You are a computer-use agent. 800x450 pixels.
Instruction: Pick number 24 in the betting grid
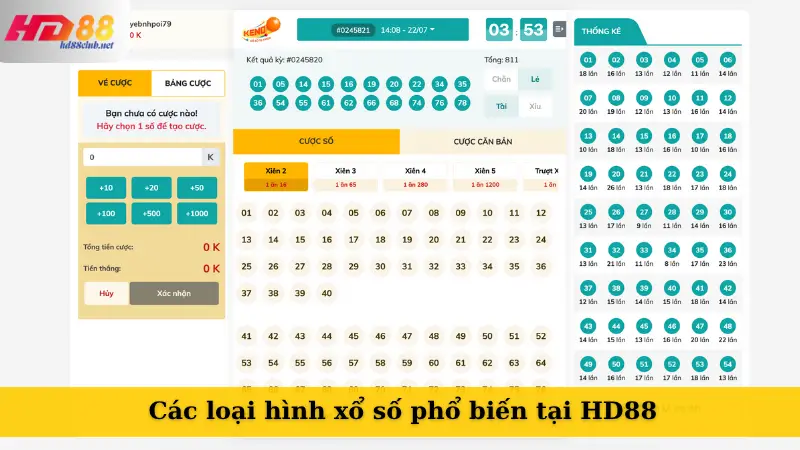tap(541, 240)
